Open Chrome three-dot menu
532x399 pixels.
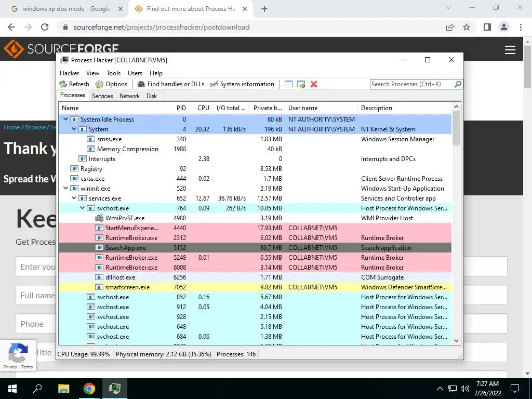(x=521, y=27)
